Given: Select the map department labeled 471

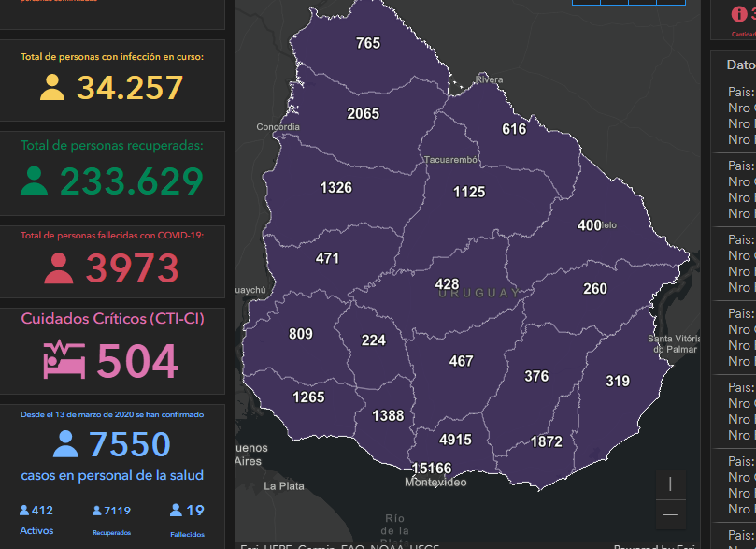Looking at the screenshot, I should click(327, 258).
